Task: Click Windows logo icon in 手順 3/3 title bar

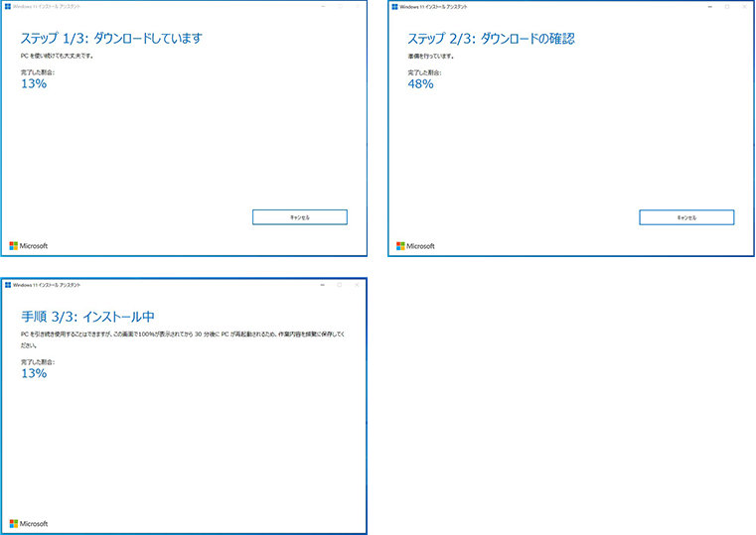Action: (x=8, y=285)
